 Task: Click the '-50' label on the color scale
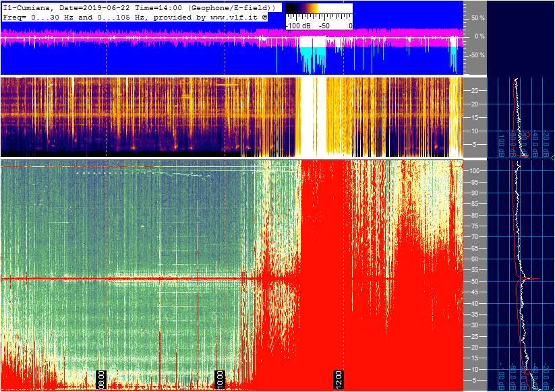pyautogui.click(x=324, y=26)
